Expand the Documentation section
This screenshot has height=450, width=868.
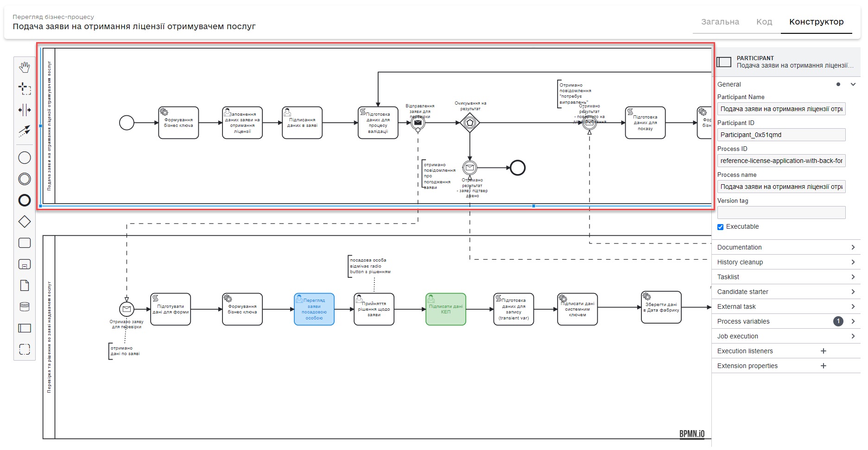click(x=786, y=247)
